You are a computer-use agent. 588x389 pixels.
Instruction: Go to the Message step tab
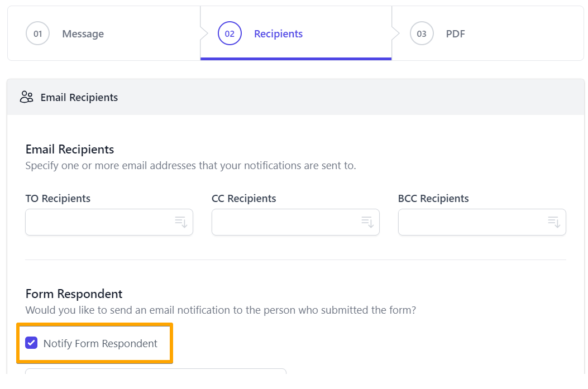[x=83, y=34]
